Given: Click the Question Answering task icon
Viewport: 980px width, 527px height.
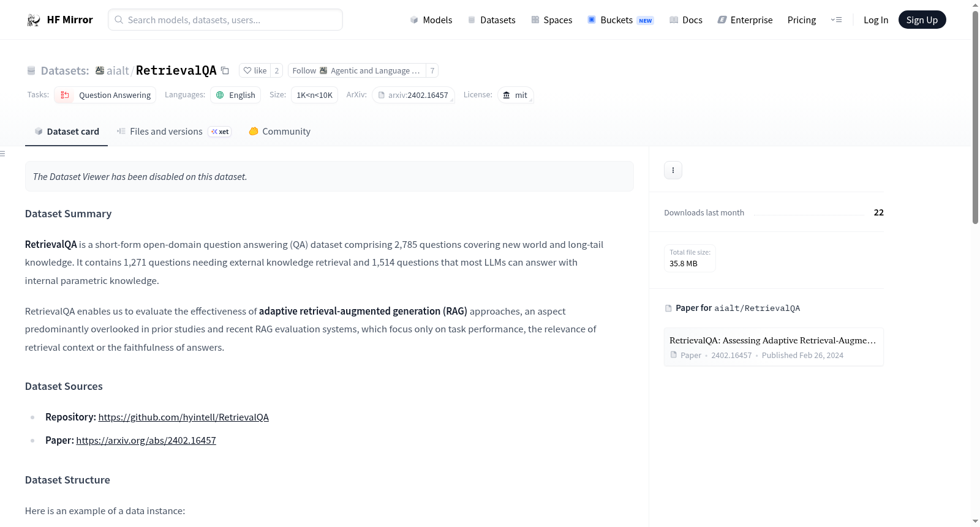Looking at the screenshot, I should [x=65, y=95].
